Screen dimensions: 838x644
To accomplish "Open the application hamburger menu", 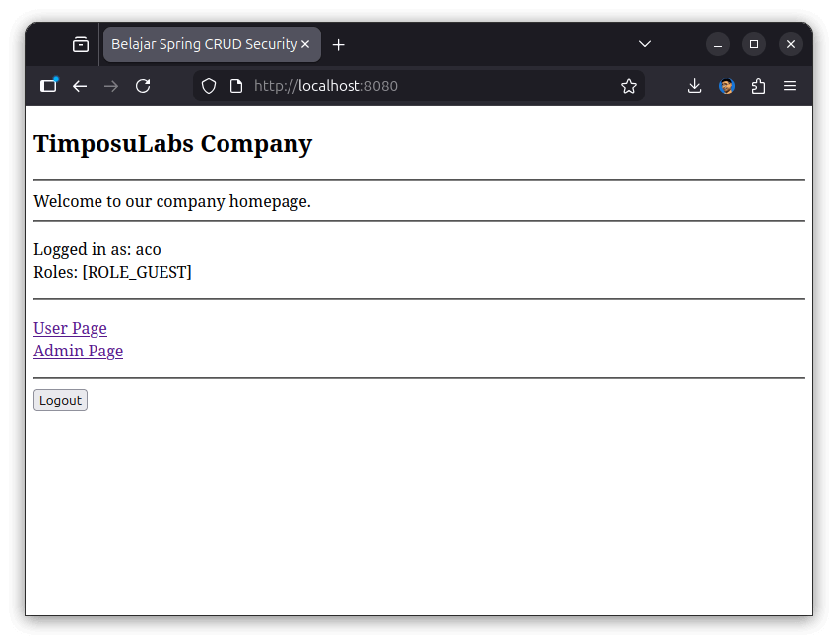I will pyautogui.click(x=790, y=86).
